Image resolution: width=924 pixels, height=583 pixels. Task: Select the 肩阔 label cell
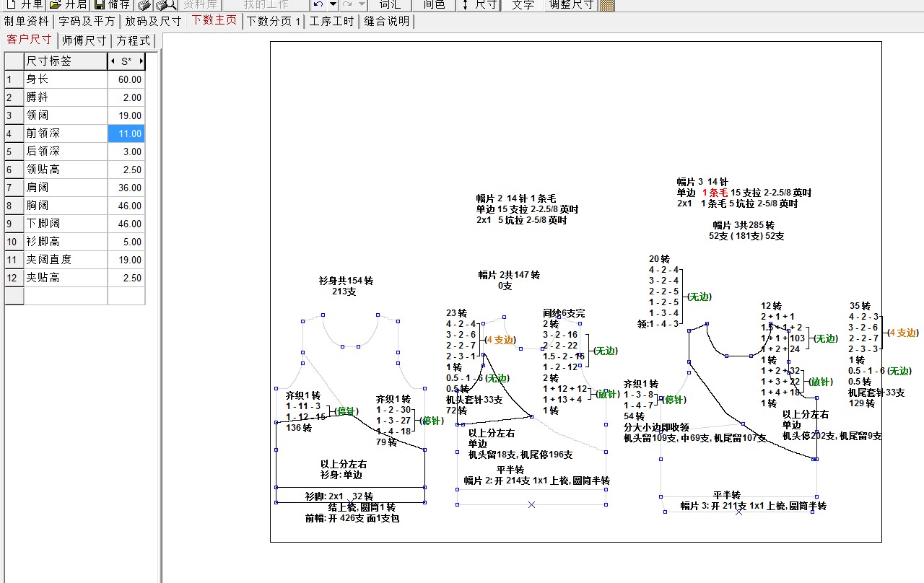(66, 188)
